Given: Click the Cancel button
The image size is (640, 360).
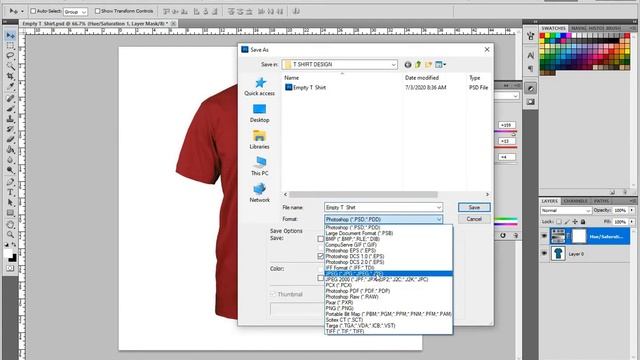Looking at the screenshot, I should click(x=474, y=219).
